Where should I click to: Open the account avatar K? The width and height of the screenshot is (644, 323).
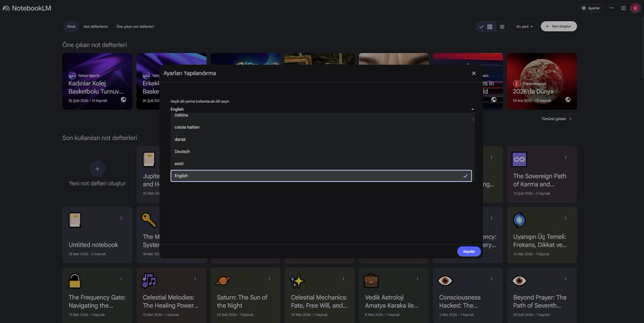(x=635, y=8)
